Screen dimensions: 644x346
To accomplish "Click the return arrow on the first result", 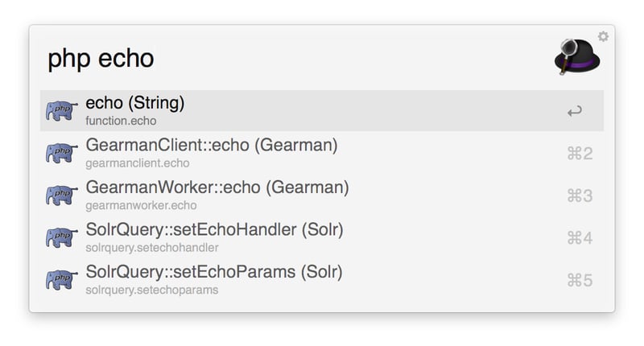I will (x=574, y=111).
